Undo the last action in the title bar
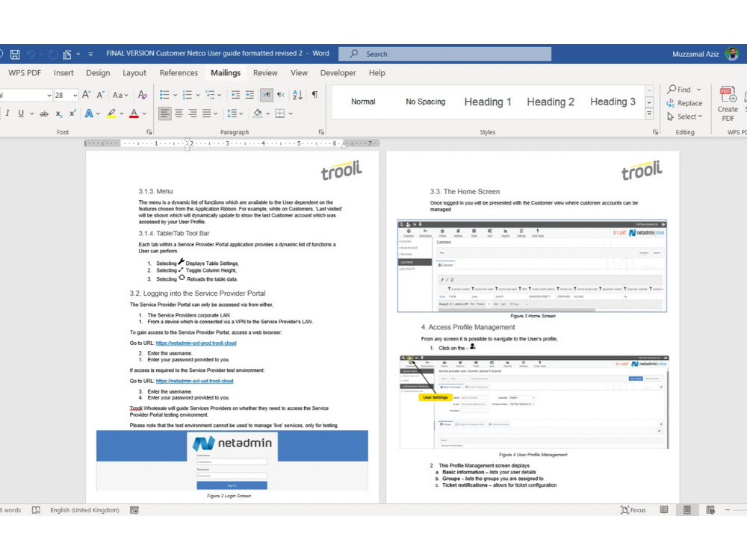Screen dimensions: 747x560 click(x=31, y=55)
